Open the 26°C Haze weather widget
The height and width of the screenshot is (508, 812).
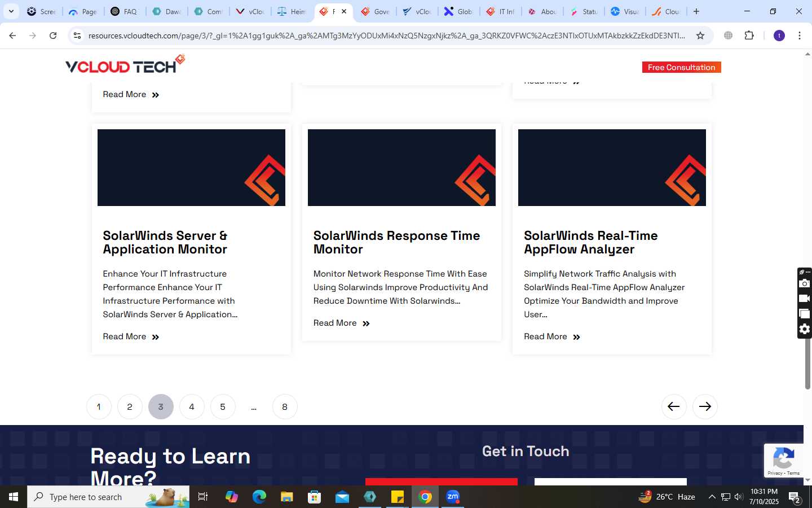(667, 497)
